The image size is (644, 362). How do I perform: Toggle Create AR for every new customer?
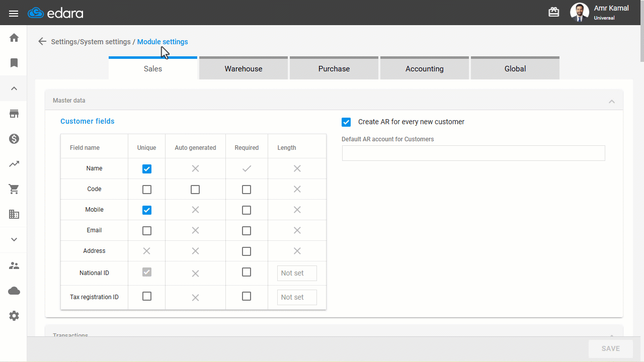(x=346, y=122)
